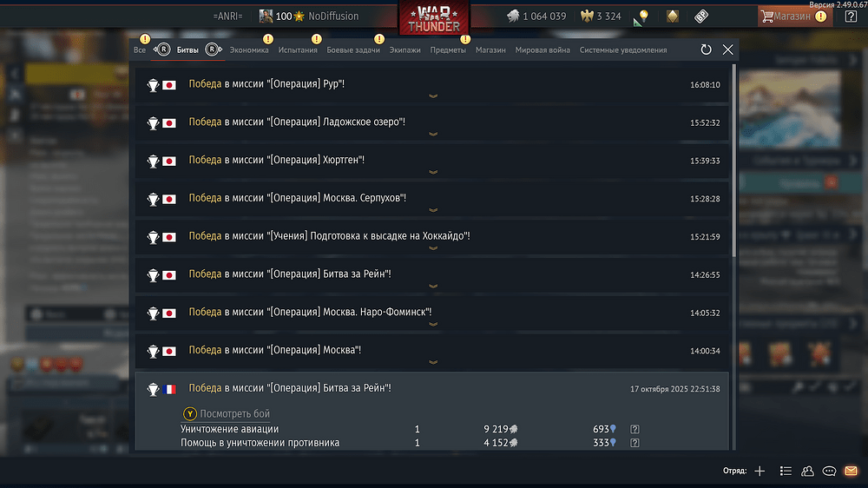The width and height of the screenshot is (868, 488).
Task: Open the mail envelope icon
Action: tap(851, 471)
